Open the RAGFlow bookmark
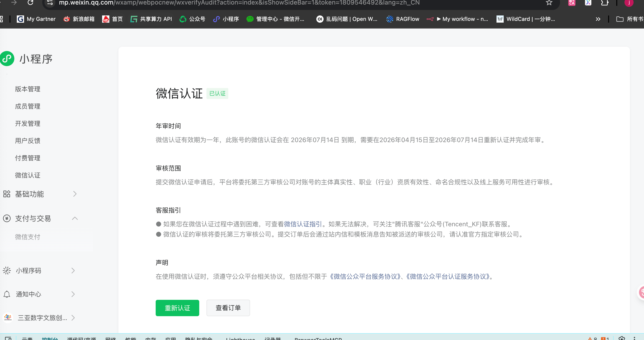The width and height of the screenshot is (644, 340). point(403,19)
